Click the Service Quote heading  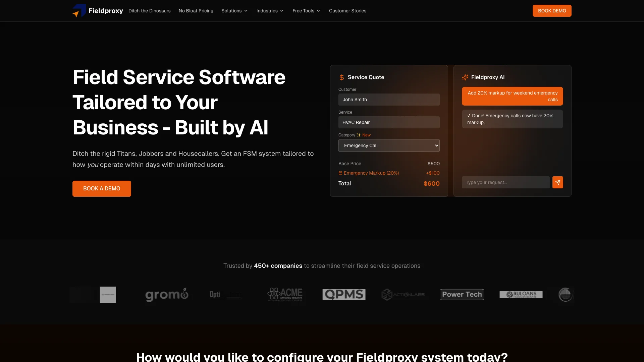click(366, 77)
